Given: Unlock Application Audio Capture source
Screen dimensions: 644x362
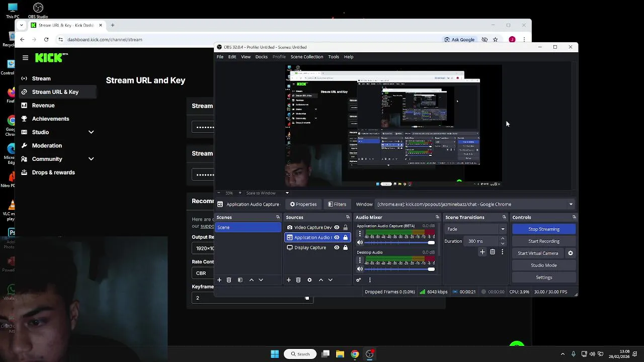Looking at the screenshot, I should point(345,237).
